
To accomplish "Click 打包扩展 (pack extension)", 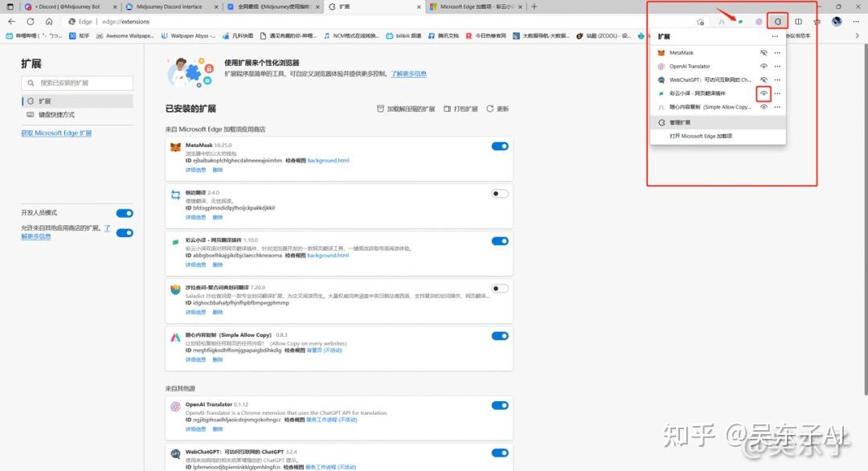I will click(x=461, y=109).
